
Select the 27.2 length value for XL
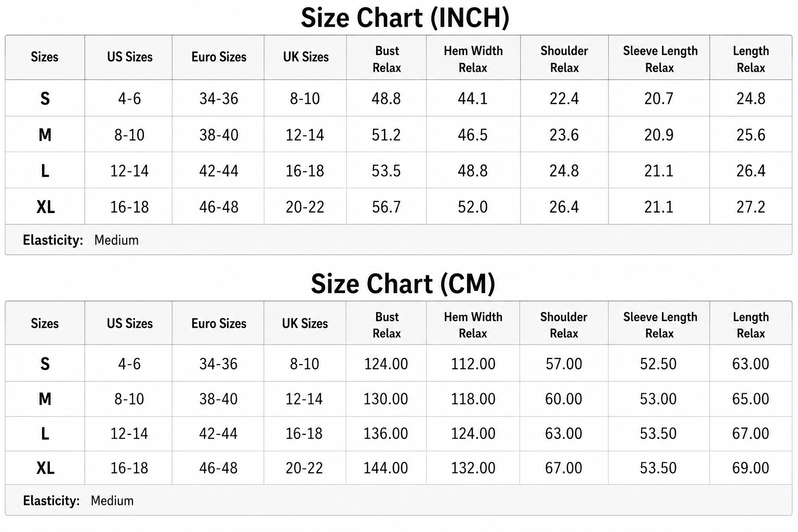click(x=751, y=207)
